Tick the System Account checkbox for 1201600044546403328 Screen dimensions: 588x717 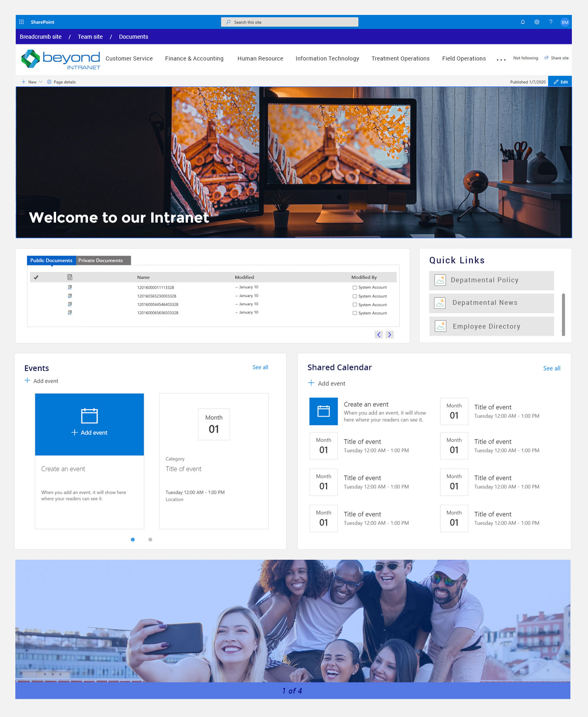355,305
